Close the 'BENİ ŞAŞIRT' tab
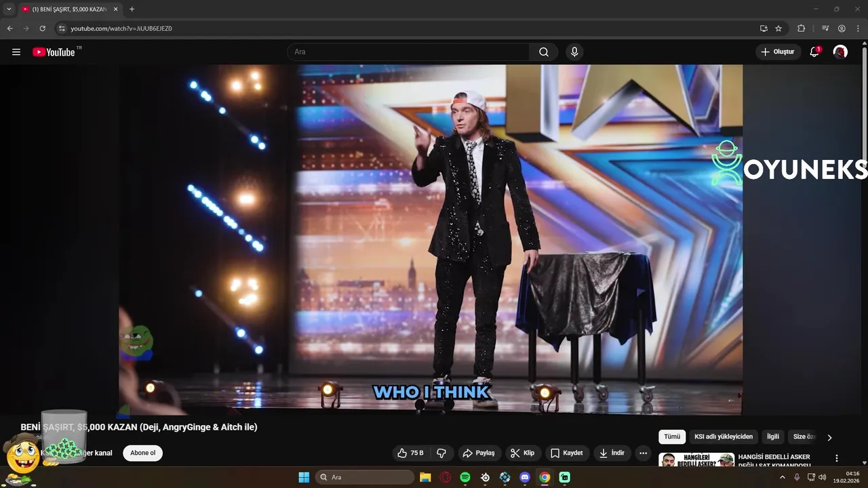 click(115, 9)
